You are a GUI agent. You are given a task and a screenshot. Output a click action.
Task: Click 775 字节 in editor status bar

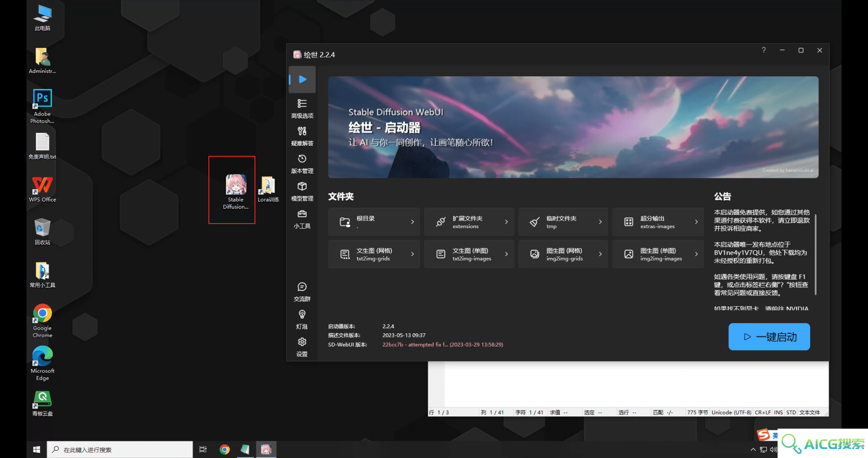point(697,412)
